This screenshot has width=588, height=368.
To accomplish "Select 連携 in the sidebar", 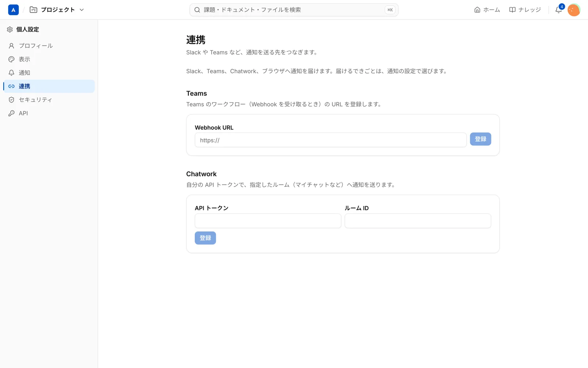I will 49,86.
